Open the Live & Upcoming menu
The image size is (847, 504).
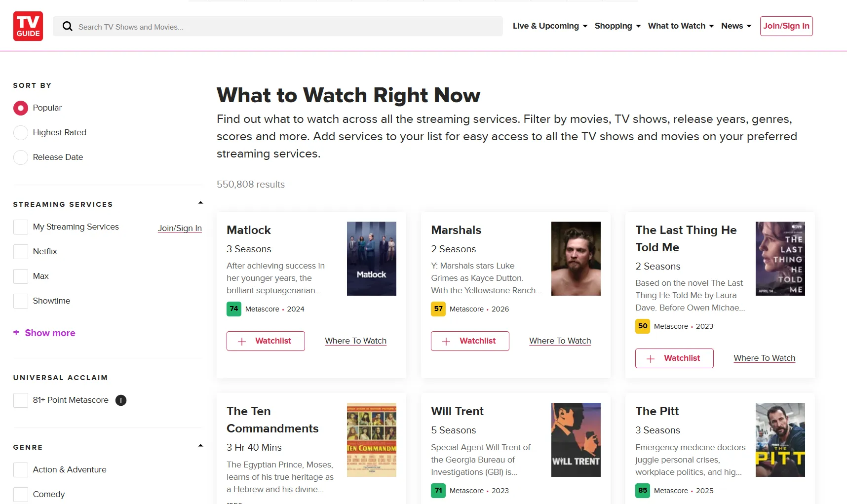click(548, 26)
